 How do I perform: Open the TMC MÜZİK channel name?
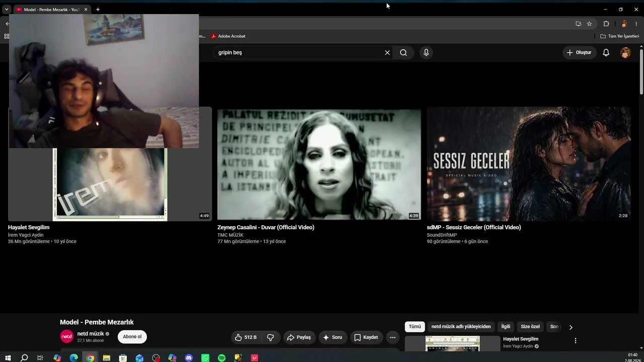(x=230, y=235)
